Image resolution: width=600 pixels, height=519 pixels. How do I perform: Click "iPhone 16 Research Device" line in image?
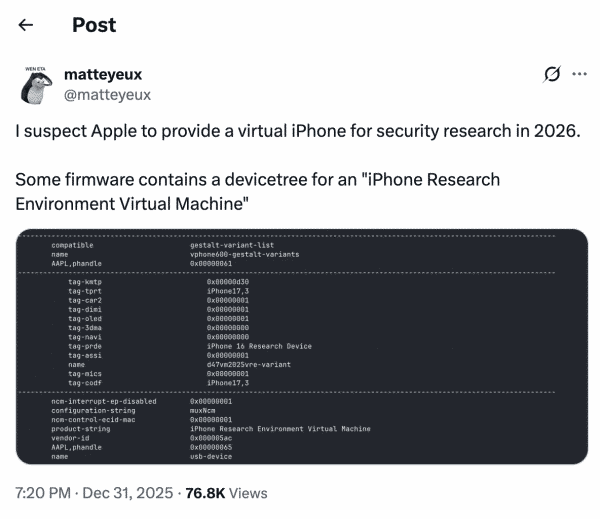point(259,346)
